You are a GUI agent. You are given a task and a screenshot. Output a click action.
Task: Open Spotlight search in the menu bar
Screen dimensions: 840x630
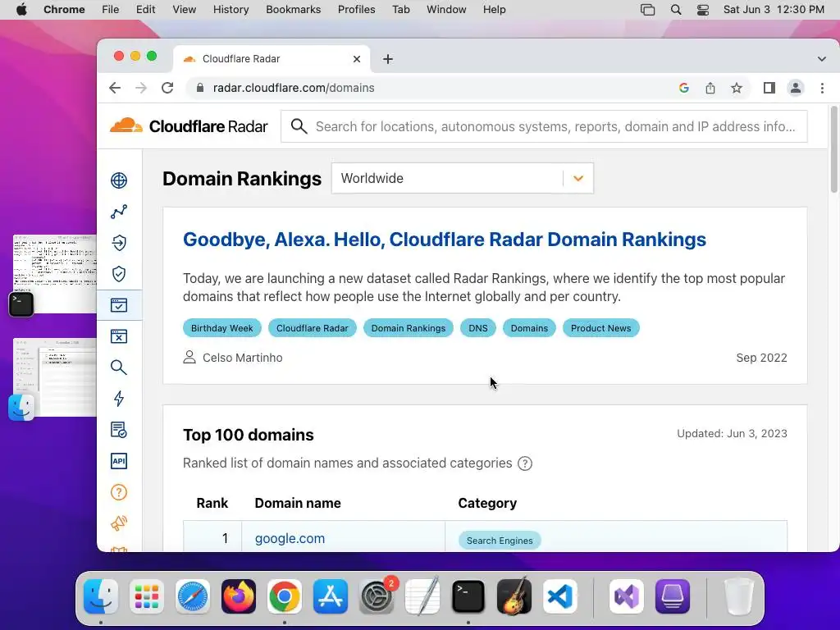[676, 10]
